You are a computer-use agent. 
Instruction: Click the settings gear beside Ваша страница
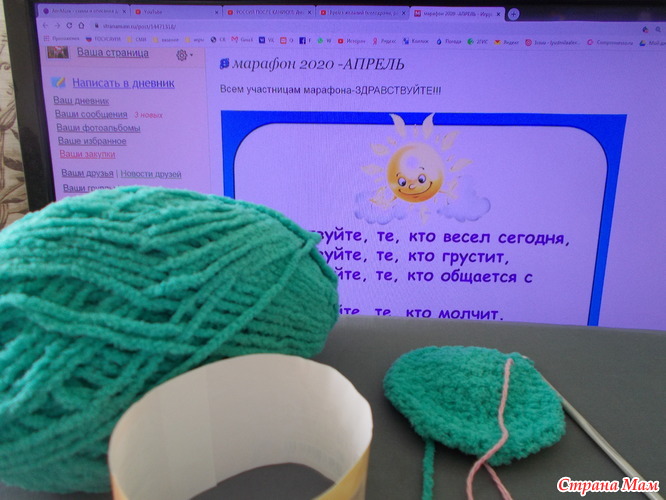click(182, 55)
